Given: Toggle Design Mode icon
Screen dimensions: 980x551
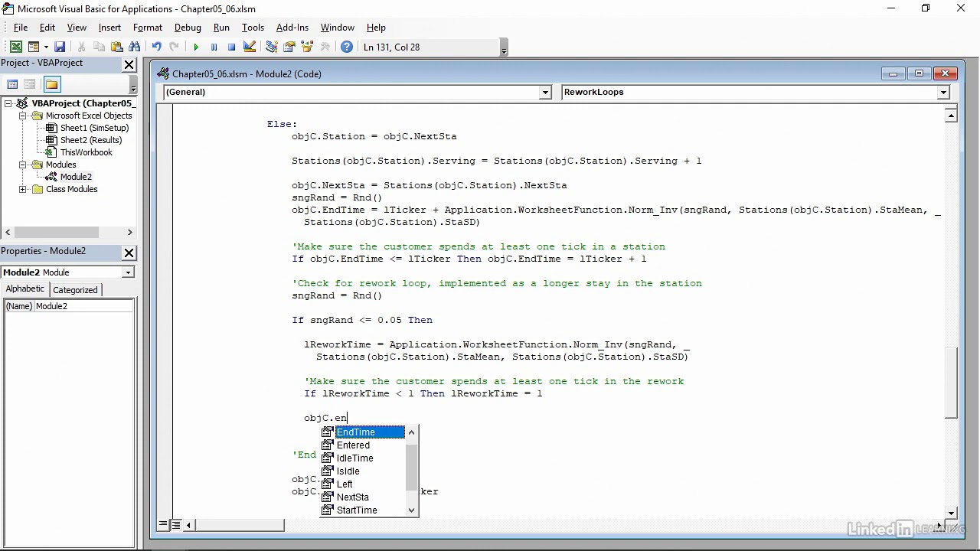Looking at the screenshot, I should [250, 47].
